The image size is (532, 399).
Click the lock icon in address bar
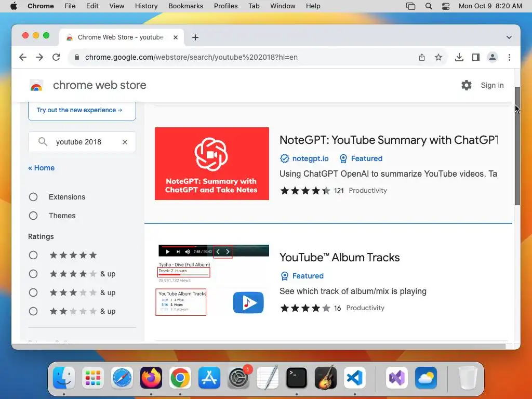pyautogui.click(x=77, y=57)
